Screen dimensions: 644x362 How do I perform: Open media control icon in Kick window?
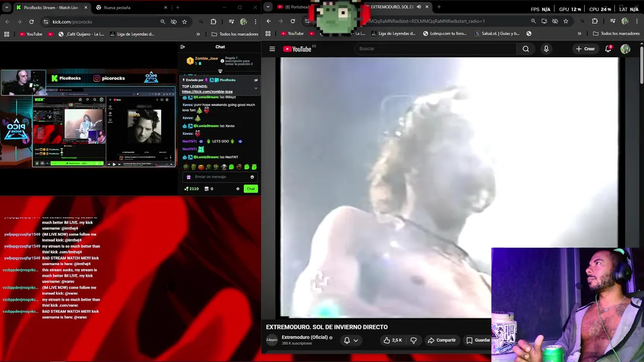(231, 22)
